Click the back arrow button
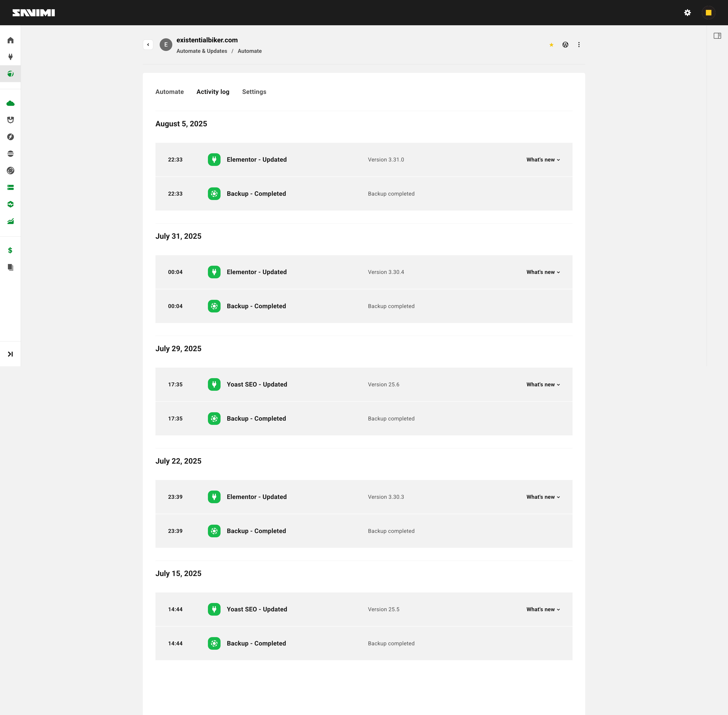 [x=148, y=45]
